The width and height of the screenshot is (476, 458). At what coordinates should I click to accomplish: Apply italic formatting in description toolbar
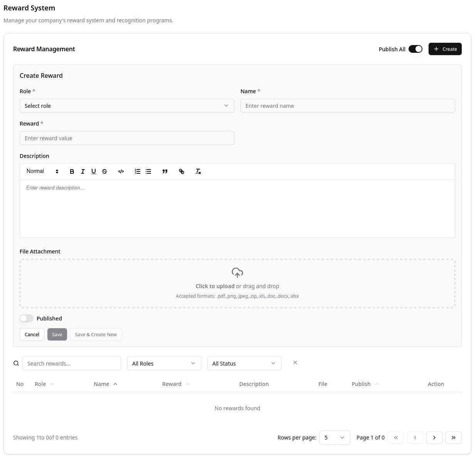click(82, 171)
